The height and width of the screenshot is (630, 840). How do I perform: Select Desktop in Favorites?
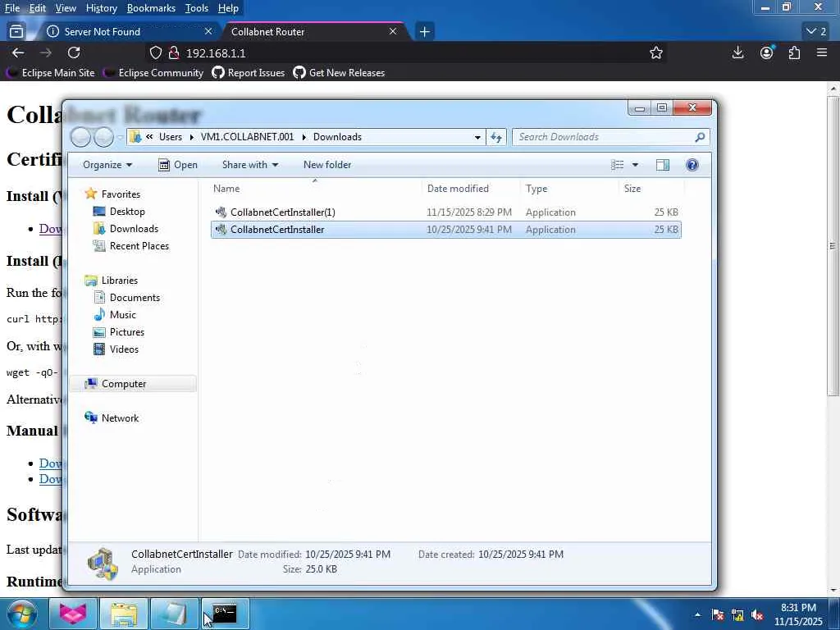pyautogui.click(x=120, y=212)
